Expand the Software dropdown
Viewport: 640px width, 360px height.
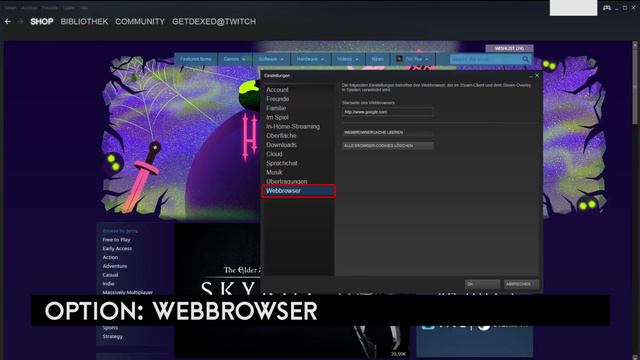pos(271,59)
